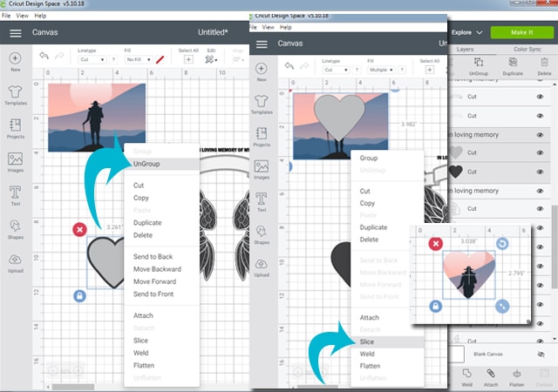Open Help menu in back window
This screenshot has width=558, height=392.
tap(40, 16)
